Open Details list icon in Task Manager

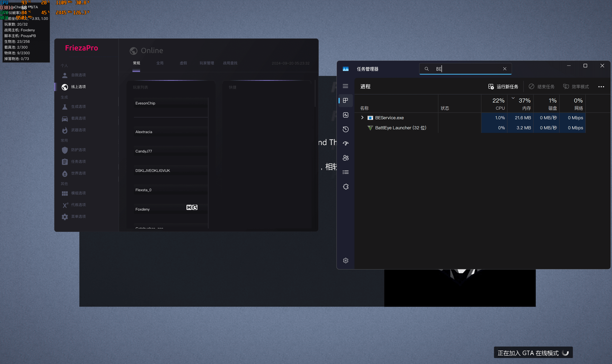click(345, 172)
